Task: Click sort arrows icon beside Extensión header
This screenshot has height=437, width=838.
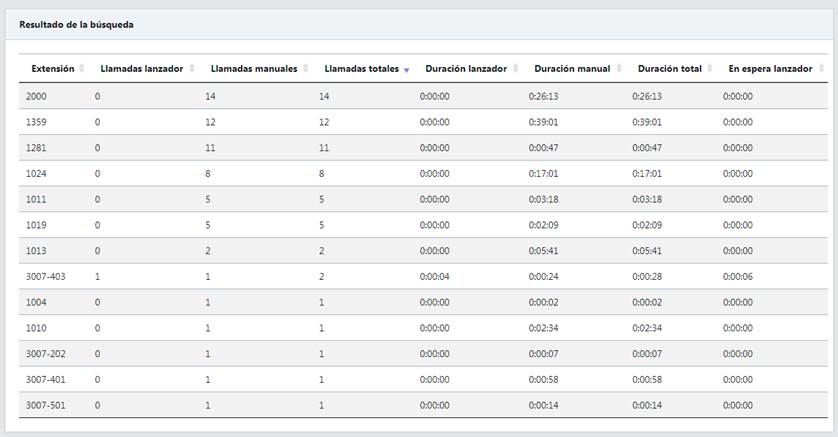Action: click(82, 69)
